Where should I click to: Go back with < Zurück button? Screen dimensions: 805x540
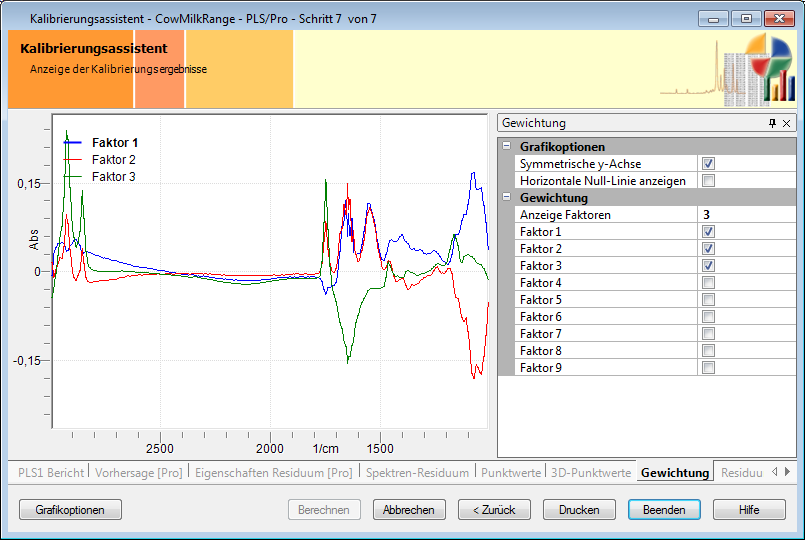[495, 510]
